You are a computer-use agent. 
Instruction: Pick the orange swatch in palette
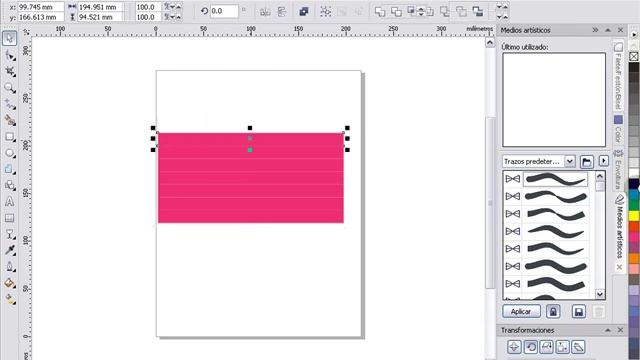(x=634, y=258)
